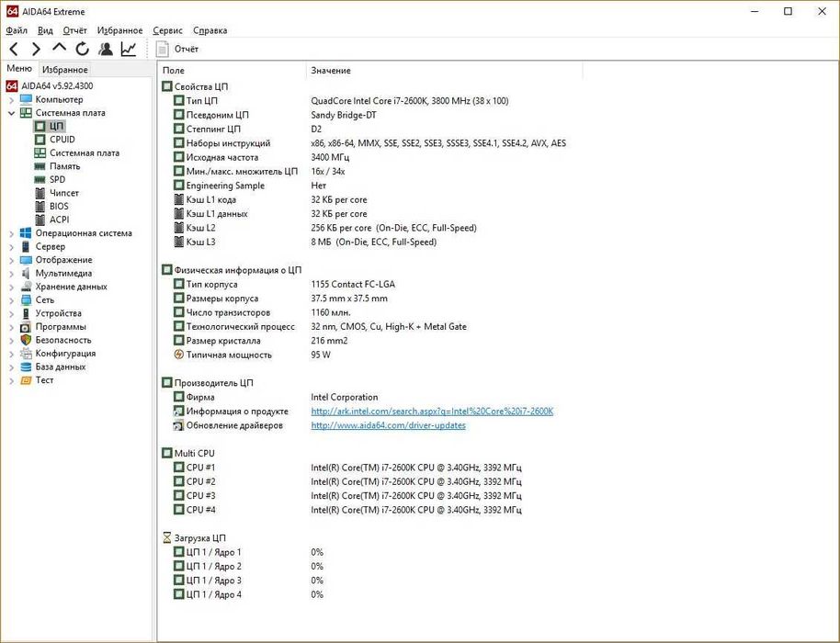Click the Тест icon in tree
This screenshot has width=840, height=643.
[x=26, y=380]
